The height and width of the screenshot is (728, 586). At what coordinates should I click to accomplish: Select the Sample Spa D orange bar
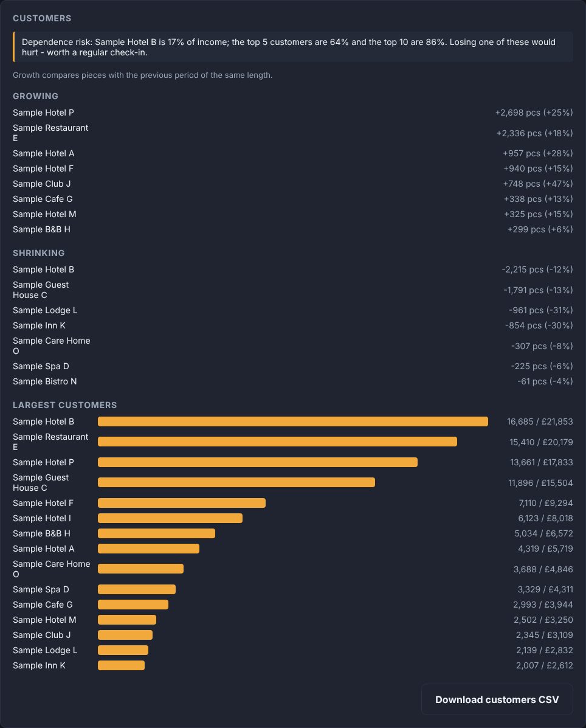point(136,589)
